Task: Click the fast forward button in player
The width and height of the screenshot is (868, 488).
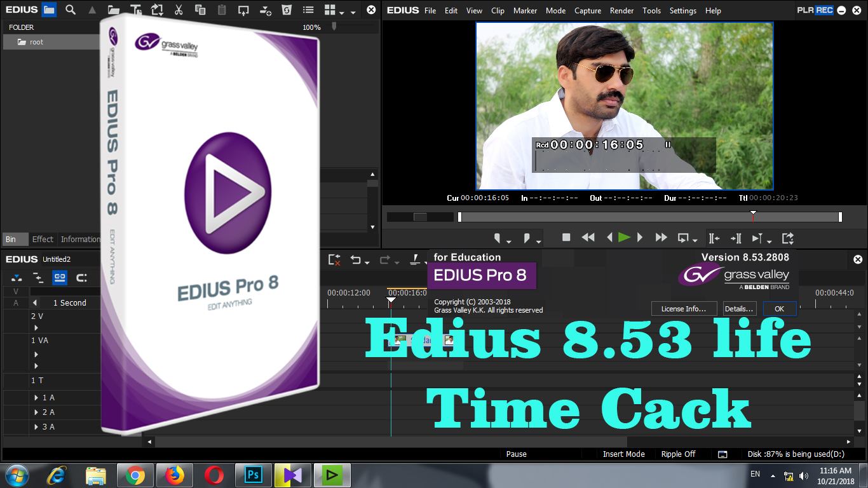Action: click(661, 238)
